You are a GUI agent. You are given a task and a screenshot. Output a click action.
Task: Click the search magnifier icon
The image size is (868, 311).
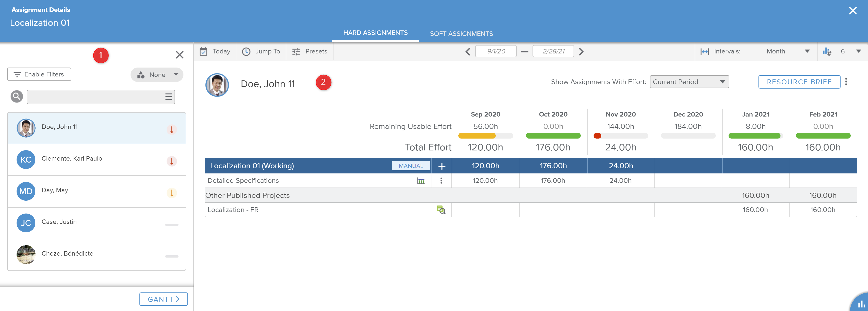point(17,96)
